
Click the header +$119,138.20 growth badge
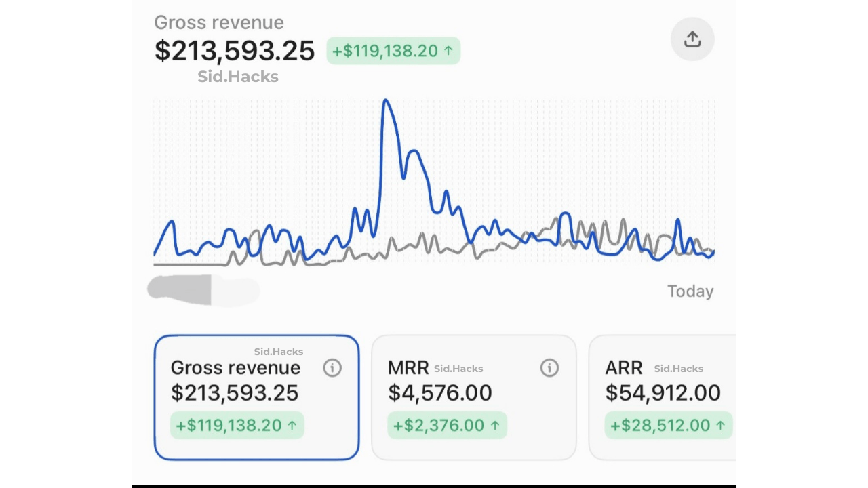[393, 51]
